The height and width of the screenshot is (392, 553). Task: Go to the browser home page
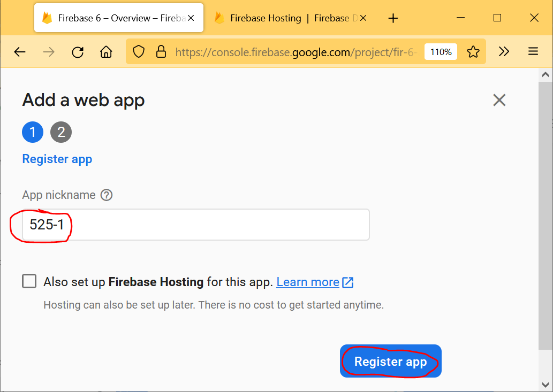pyautogui.click(x=106, y=52)
